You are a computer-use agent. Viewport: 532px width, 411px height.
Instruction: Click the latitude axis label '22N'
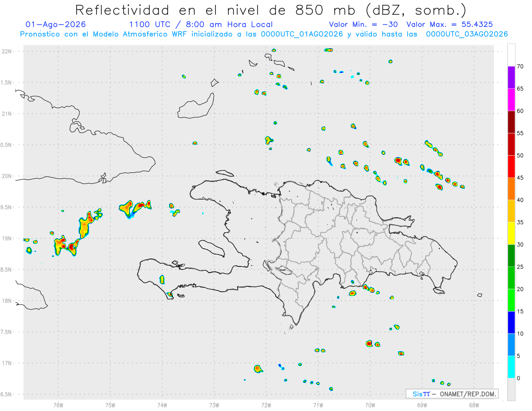pyautogui.click(x=8, y=51)
